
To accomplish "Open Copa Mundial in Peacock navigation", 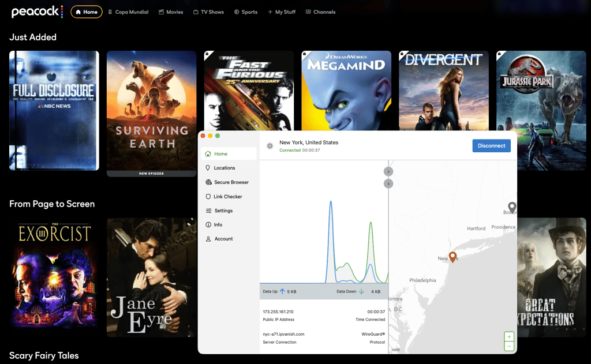I will click(x=128, y=12).
